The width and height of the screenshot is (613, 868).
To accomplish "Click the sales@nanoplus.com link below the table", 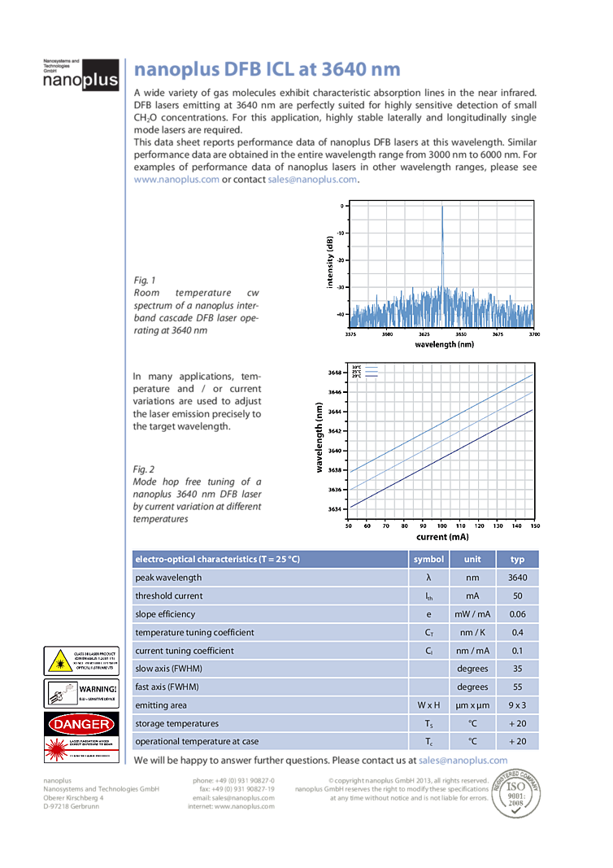I will 463,761.
